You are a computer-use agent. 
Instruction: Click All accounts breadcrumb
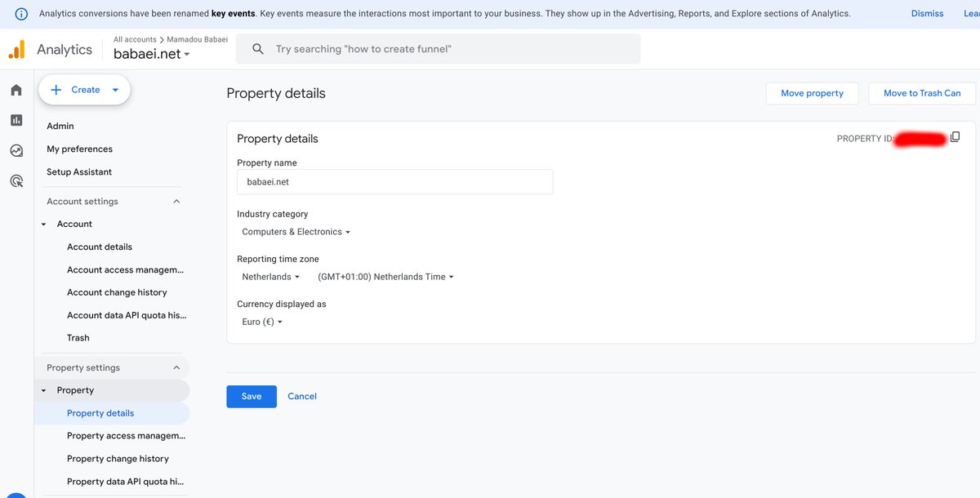pos(135,39)
